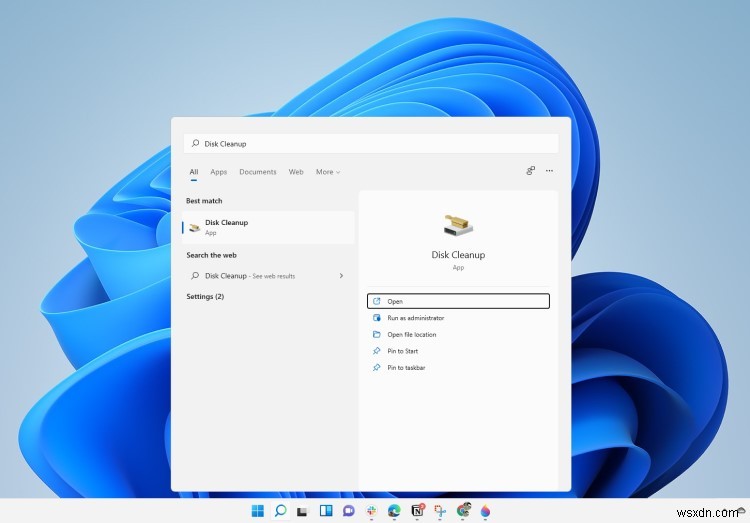Click the large Disk Cleanup icon in the preview pane
This screenshot has height=523, width=750.
[458, 225]
